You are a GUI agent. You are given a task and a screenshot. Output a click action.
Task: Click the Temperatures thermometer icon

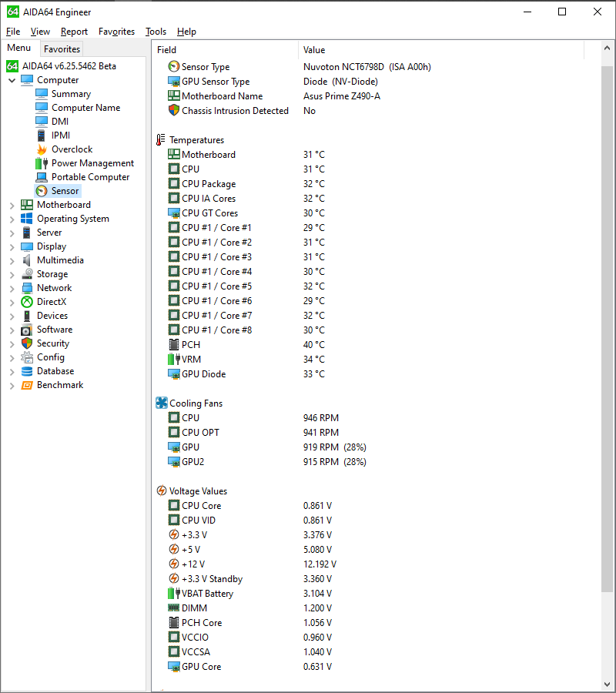click(x=161, y=140)
